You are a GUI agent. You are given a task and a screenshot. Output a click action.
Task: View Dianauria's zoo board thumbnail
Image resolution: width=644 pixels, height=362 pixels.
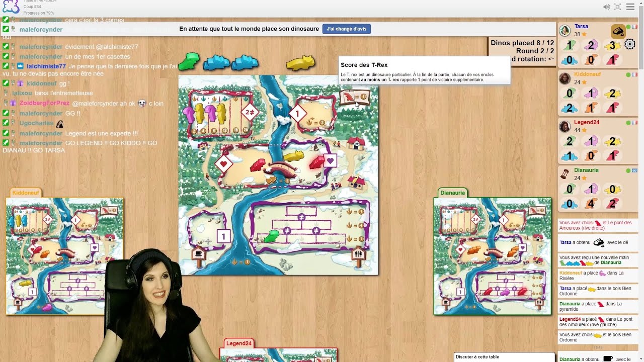pyautogui.click(x=493, y=256)
